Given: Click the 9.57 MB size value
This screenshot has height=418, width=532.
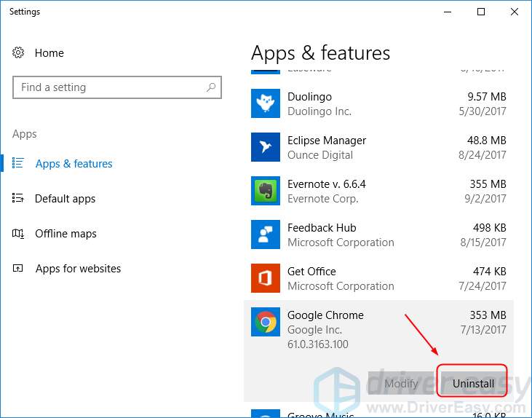Looking at the screenshot, I should click(x=487, y=97).
